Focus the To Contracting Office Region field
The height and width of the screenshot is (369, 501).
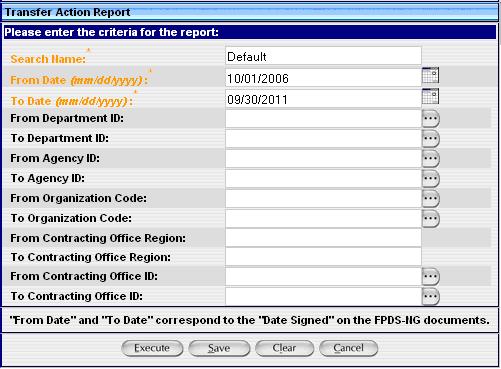pos(323,257)
